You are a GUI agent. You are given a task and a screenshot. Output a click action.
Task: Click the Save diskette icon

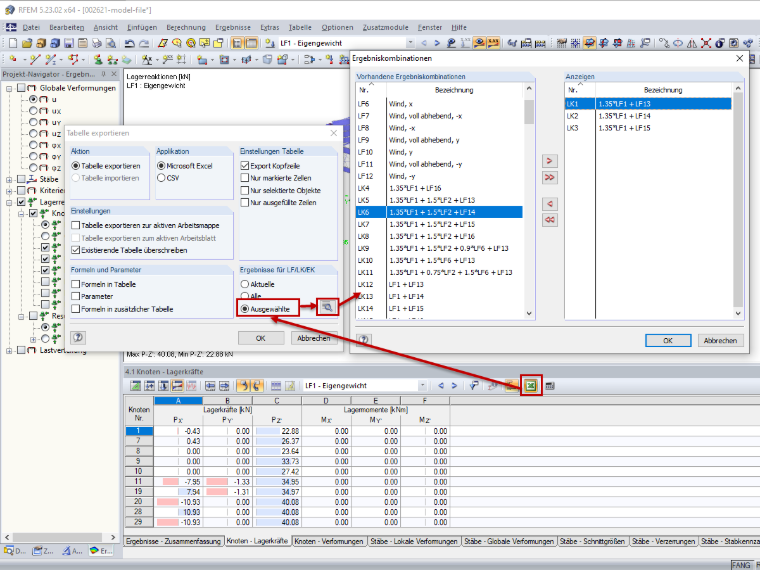69,43
